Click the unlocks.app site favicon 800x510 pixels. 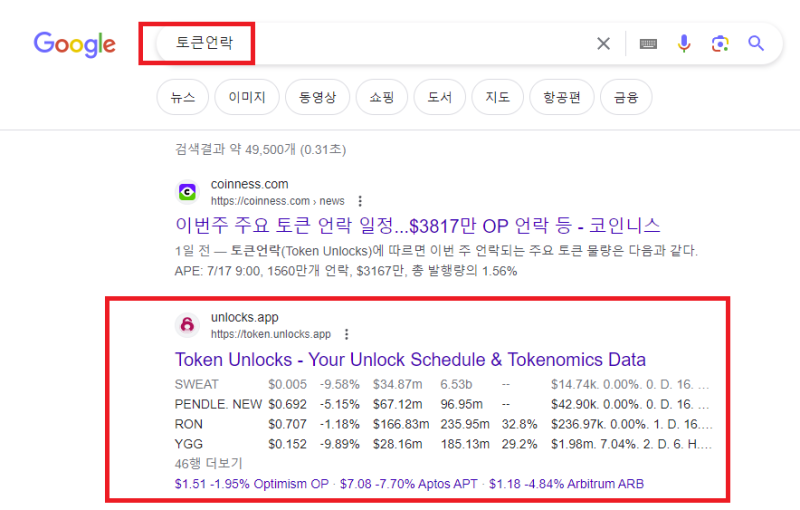tap(187, 325)
